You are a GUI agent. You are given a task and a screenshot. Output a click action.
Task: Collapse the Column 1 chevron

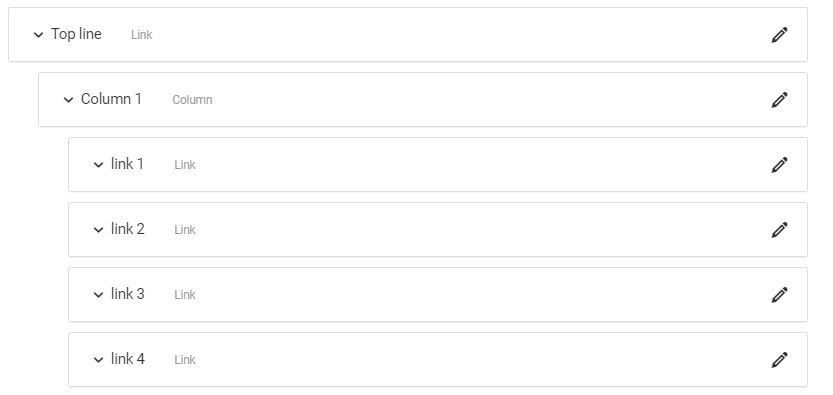pyautogui.click(x=68, y=100)
